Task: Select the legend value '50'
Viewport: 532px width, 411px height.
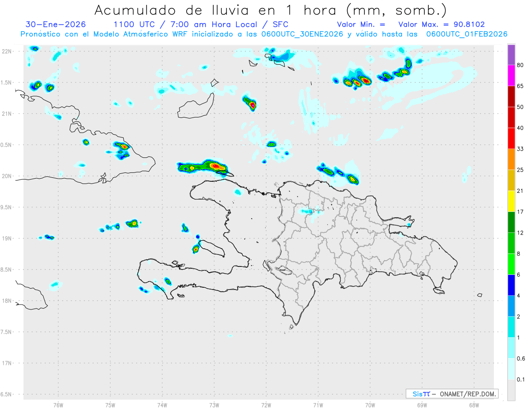Action: pos(520,107)
